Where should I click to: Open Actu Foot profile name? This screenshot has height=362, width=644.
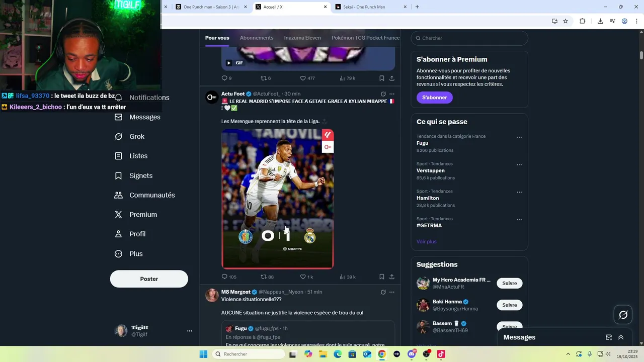(x=233, y=94)
